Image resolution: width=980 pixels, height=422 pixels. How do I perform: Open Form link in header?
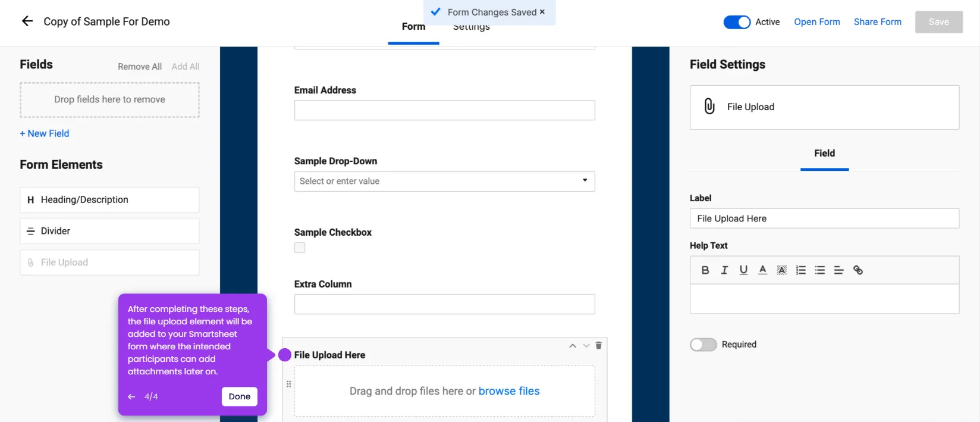click(817, 22)
